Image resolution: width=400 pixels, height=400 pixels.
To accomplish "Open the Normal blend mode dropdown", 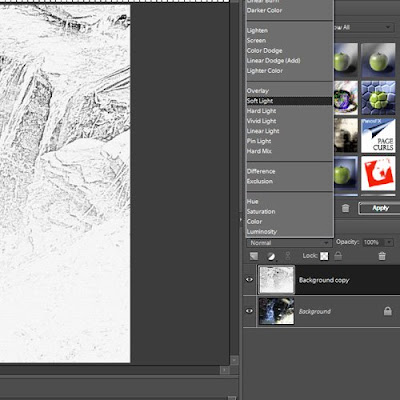I will pyautogui.click(x=289, y=243).
